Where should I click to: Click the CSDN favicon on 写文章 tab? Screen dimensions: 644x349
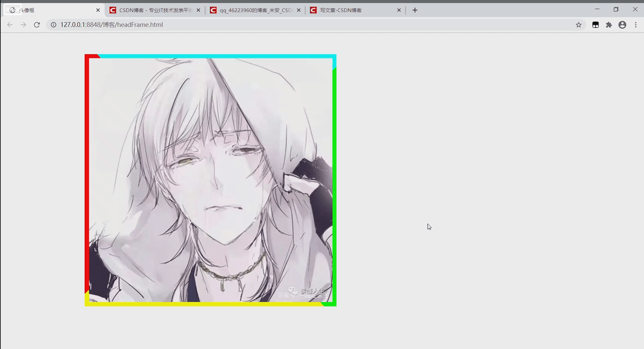point(313,10)
